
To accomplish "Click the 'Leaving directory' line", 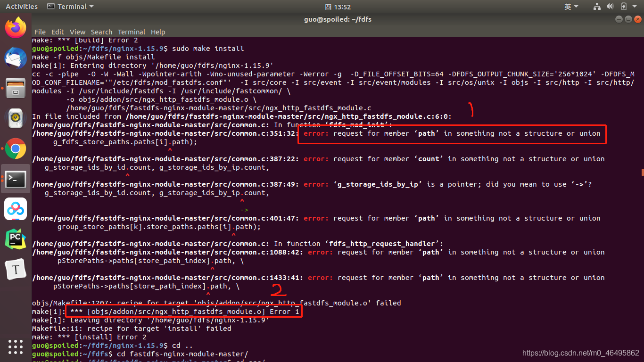I will 150,320.
